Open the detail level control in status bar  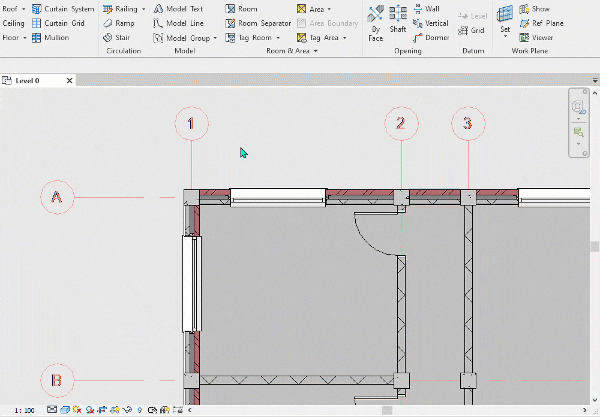coord(52,410)
